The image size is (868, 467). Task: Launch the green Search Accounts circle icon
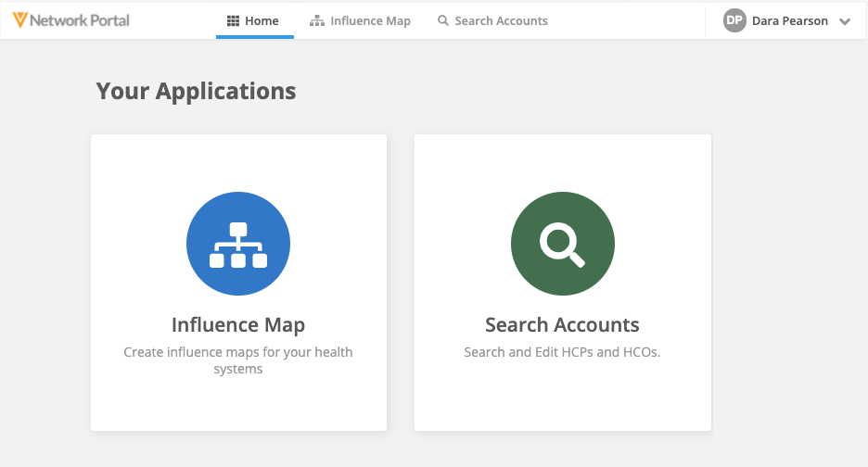[x=562, y=244]
